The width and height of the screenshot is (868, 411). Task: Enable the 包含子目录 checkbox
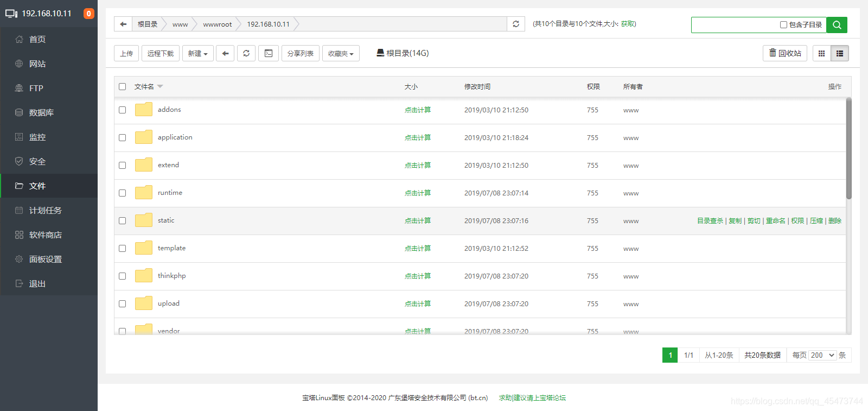(x=783, y=24)
